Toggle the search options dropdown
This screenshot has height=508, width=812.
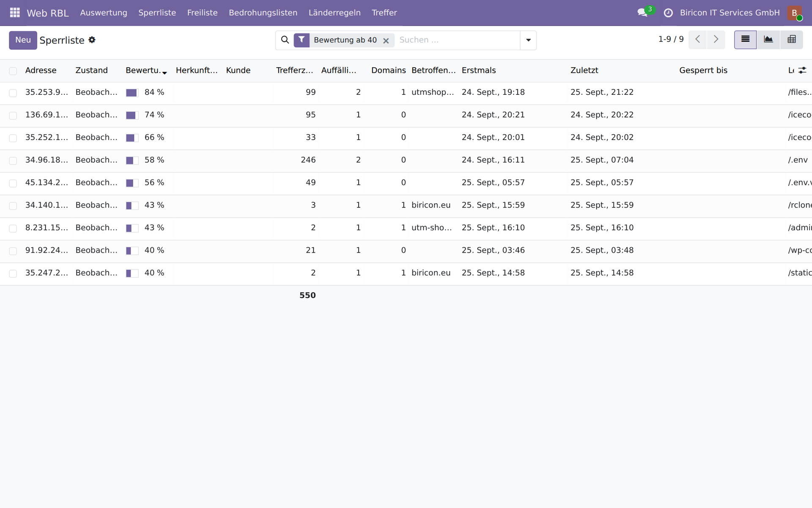point(528,40)
